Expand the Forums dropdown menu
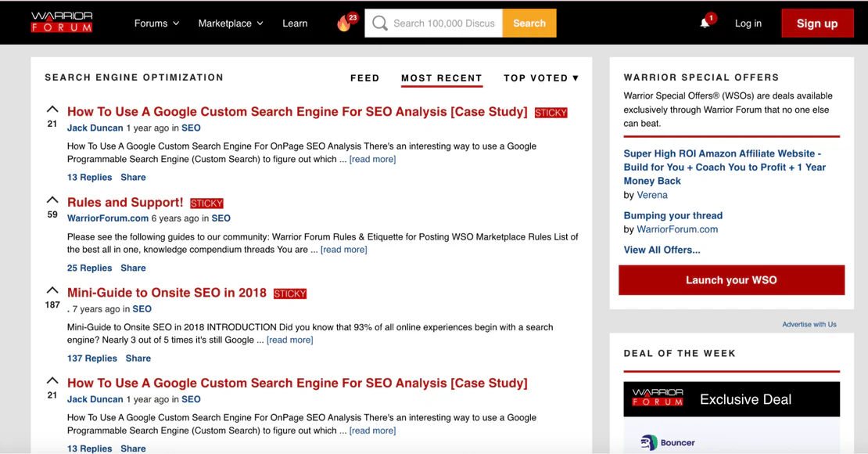 click(156, 23)
